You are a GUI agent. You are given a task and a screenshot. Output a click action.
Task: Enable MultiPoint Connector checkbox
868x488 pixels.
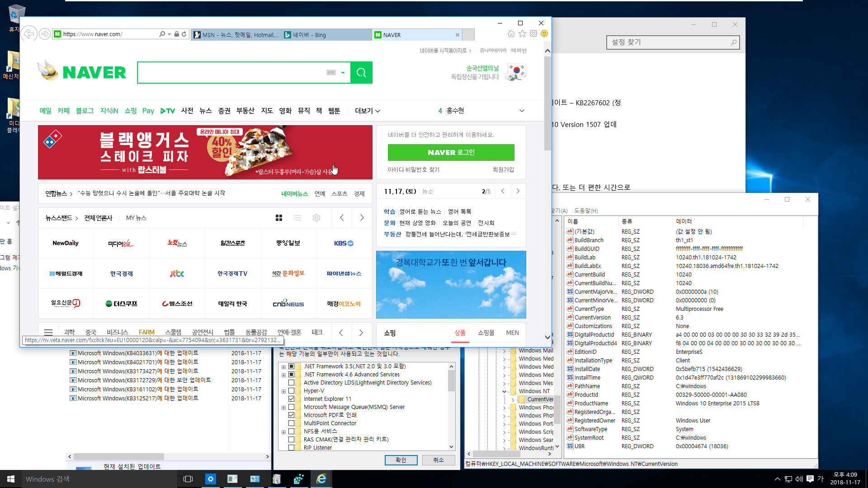tap(292, 423)
